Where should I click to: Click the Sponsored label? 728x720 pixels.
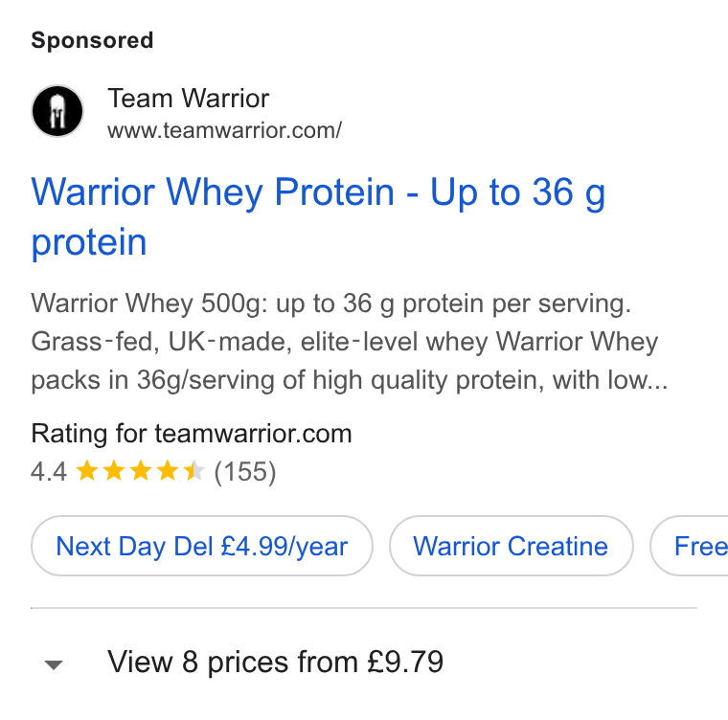(x=92, y=40)
